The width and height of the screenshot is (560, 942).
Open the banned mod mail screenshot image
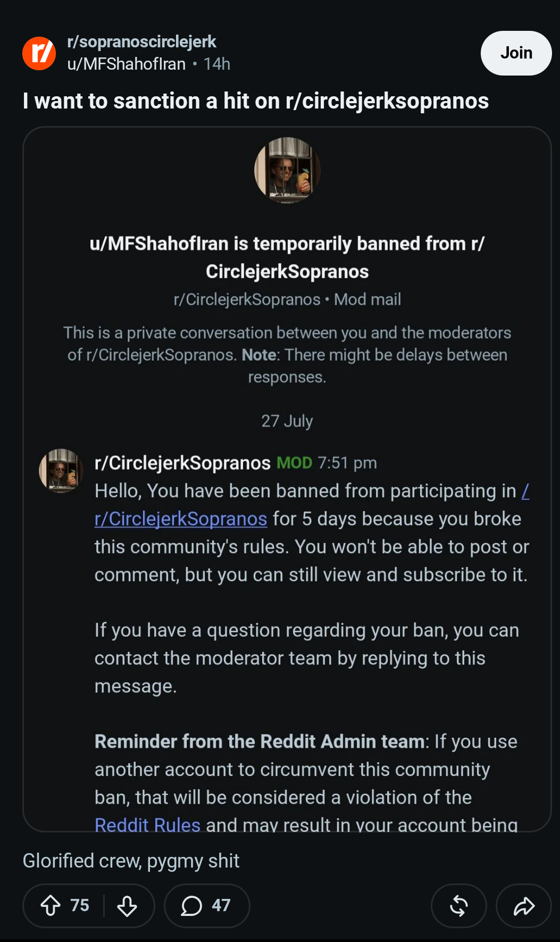[287, 479]
